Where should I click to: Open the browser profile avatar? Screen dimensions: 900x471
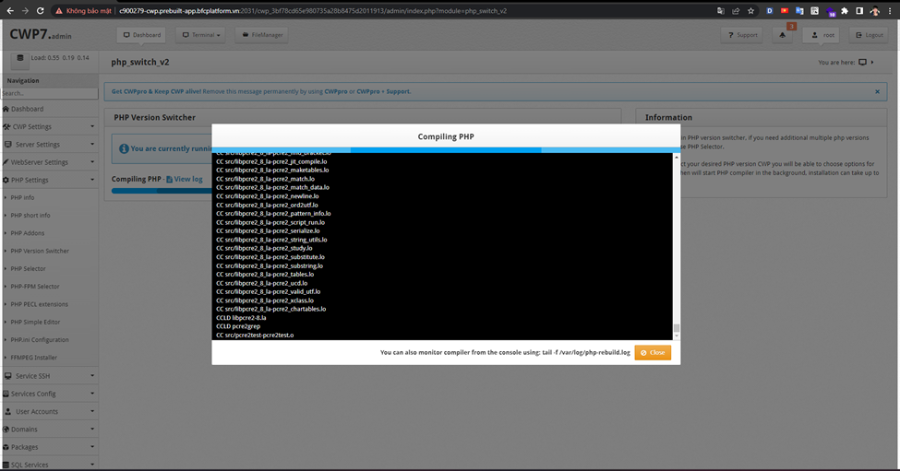[875, 11]
